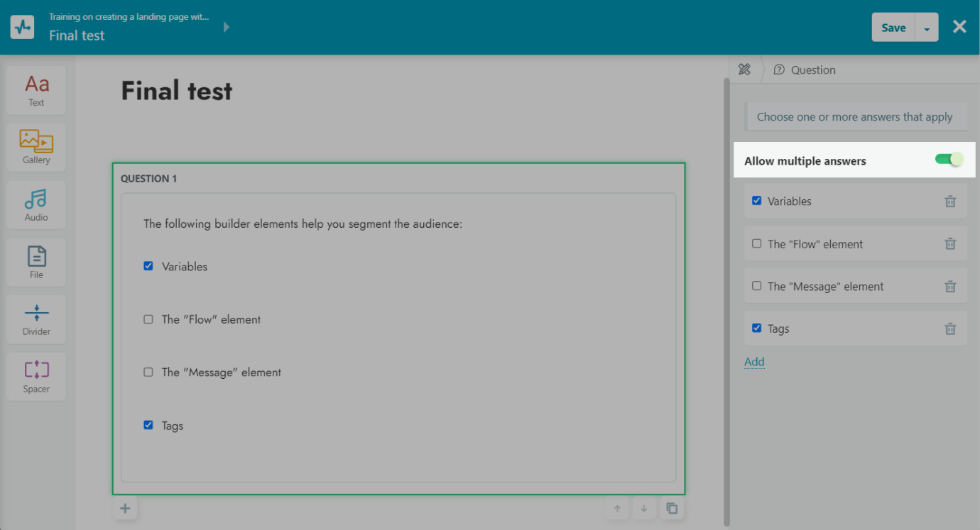Click the plus button below the question
980x530 pixels.
coord(125,509)
